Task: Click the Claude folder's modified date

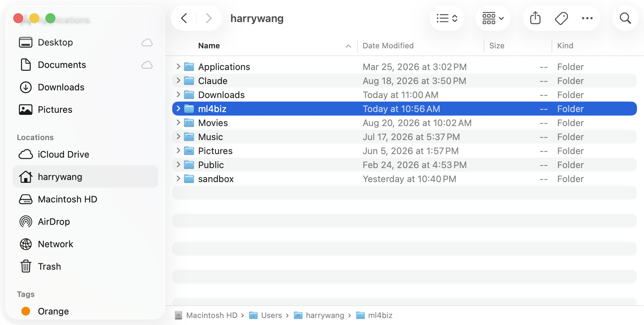Action: click(415, 81)
